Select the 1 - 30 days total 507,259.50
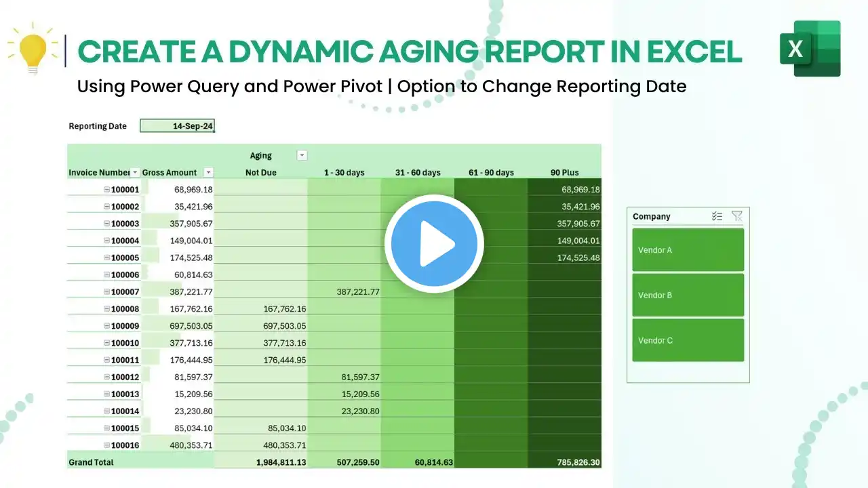868x488 pixels. (358, 462)
